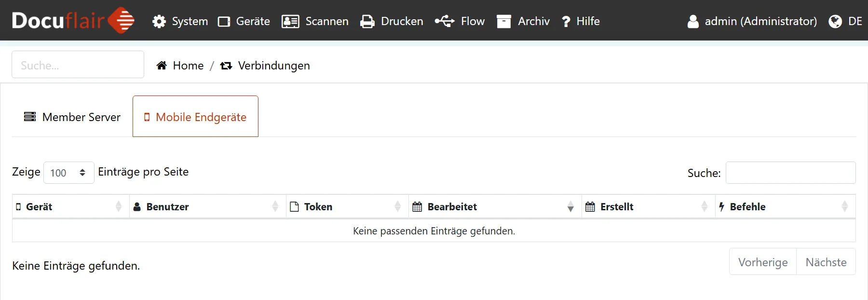Select the Mobile Endgeräte tab
This screenshot has height=300, width=868.
coord(195,117)
